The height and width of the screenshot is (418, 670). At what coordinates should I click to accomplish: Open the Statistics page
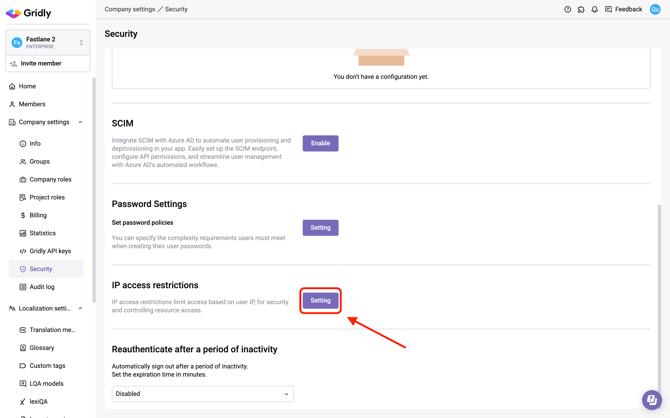(x=42, y=233)
